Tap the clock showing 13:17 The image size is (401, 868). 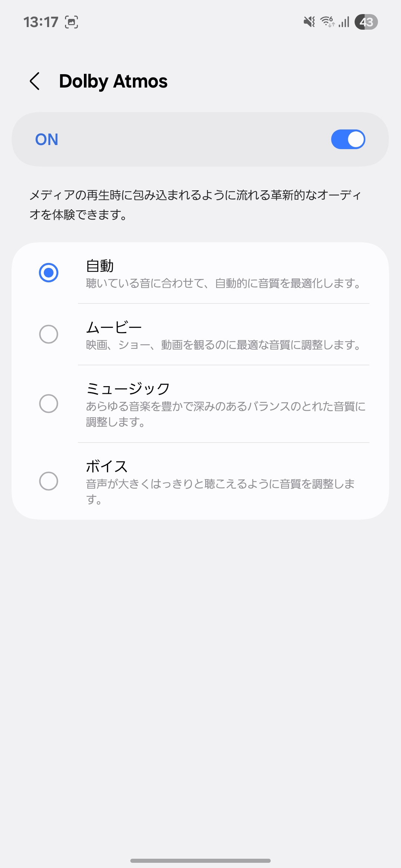click(x=41, y=22)
